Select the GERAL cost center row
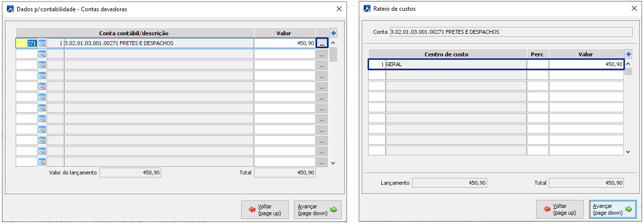Image resolution: width=644 pixels, height=224 pixels. click(x=456, y=64)
